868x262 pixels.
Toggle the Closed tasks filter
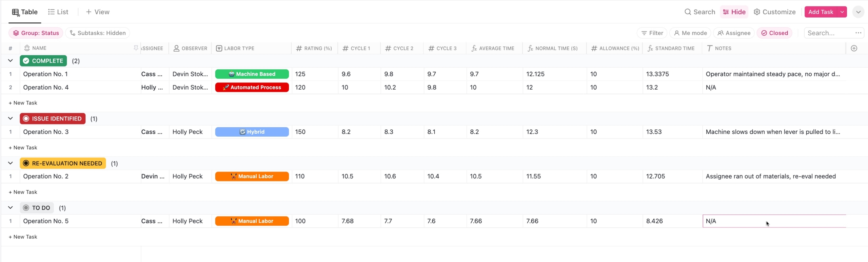[x=774, y=33]
